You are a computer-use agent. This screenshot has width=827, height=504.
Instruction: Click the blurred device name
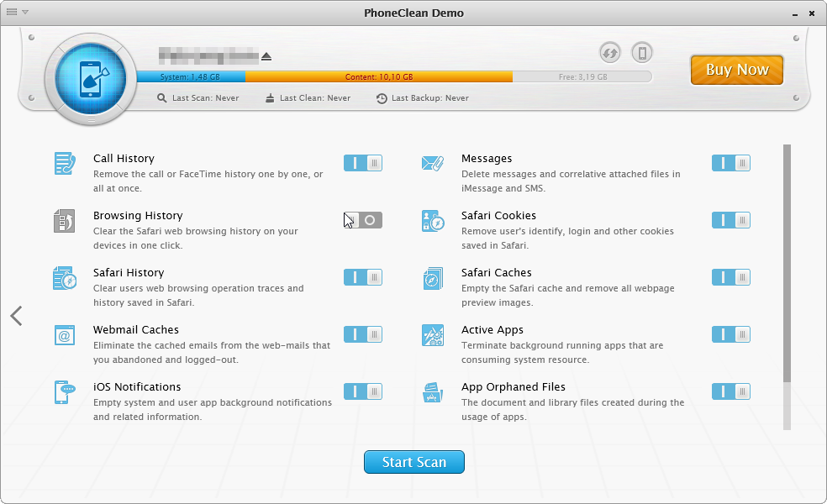(209, 55)
